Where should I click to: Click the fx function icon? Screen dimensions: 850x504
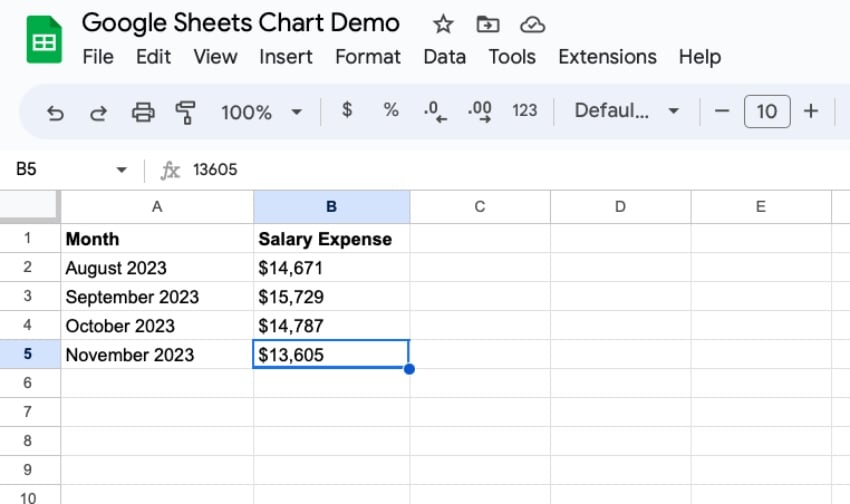(x=170, y=170)
